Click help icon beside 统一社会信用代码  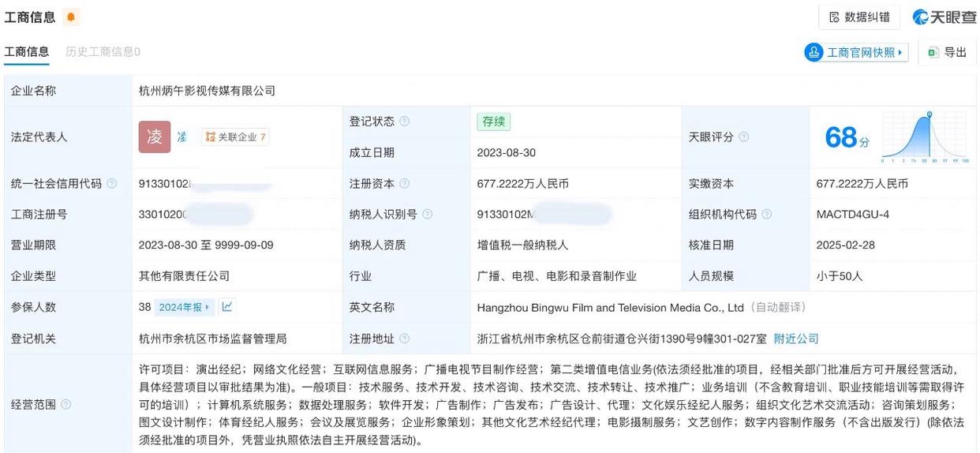[x=112, y=184]
